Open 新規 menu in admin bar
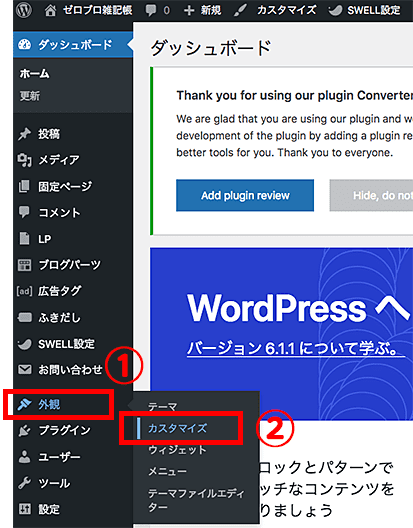Screen dimensions: 413x528 tap(211, 10)
